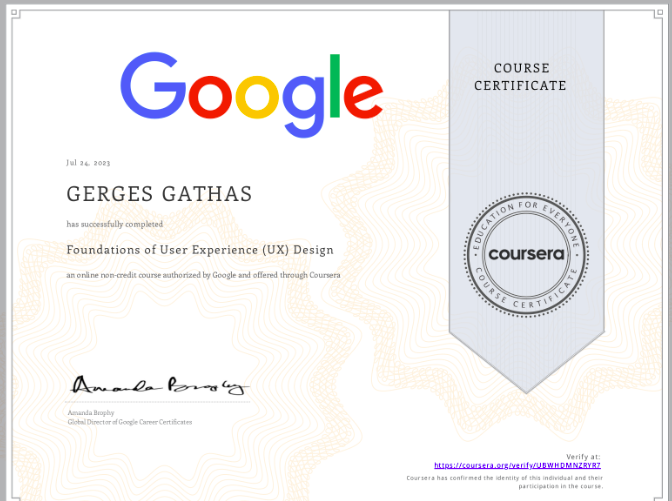Click the 'has successfully completed' text
672x501 pixels.
pos(114,224)
